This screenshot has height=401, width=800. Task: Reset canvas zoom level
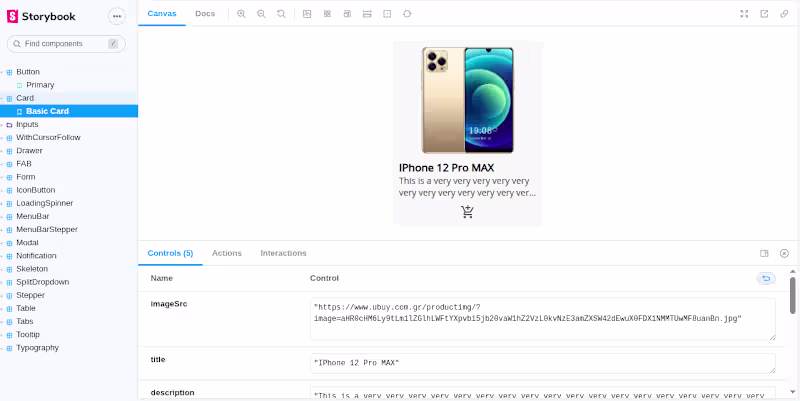pos(281,14)
